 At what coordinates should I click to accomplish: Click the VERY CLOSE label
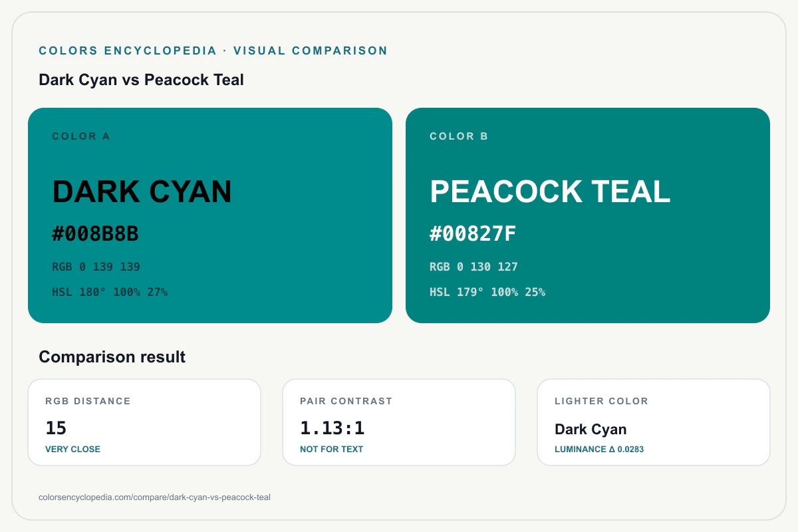click(x=72, y=449)
